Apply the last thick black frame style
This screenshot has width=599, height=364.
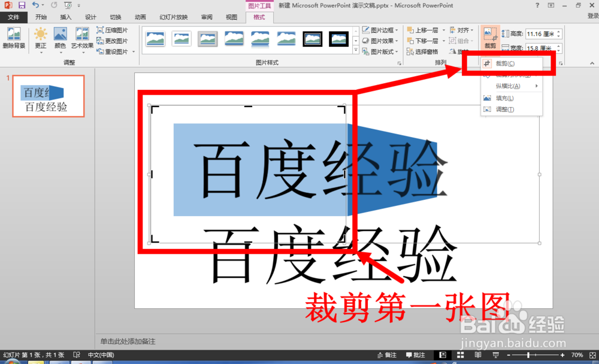tap(338, 39)
